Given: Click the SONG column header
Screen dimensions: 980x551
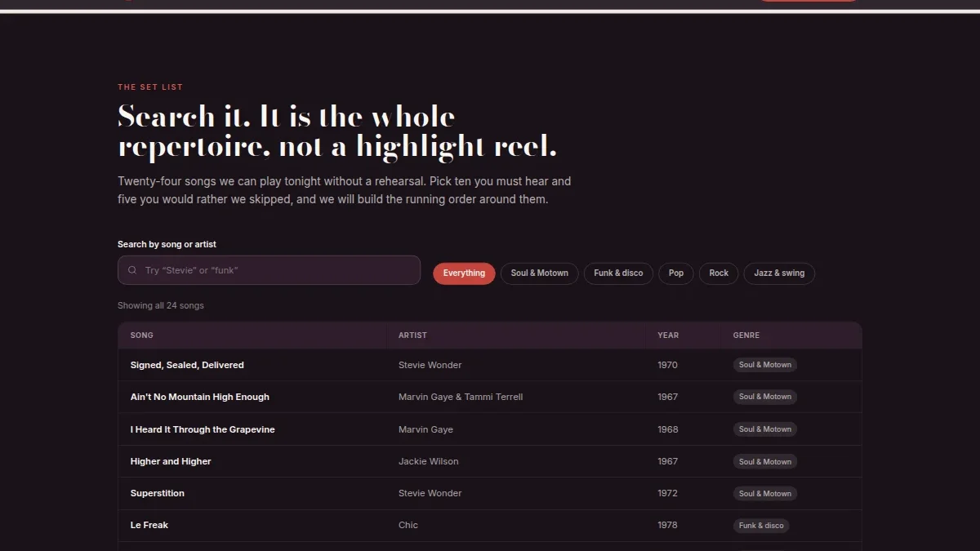Looking at the screenshot, I should (142, 335).
